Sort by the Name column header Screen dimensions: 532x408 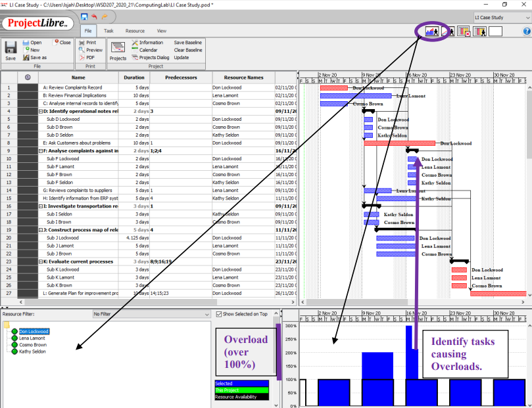click(x=78, y=78)
